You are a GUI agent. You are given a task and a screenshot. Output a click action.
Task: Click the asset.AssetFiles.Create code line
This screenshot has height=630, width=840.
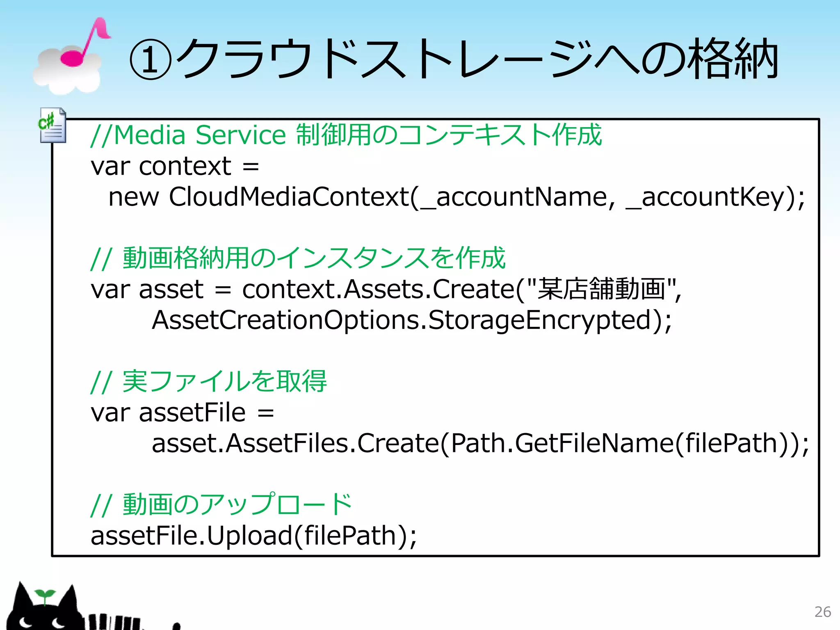(x=481, y=443)
